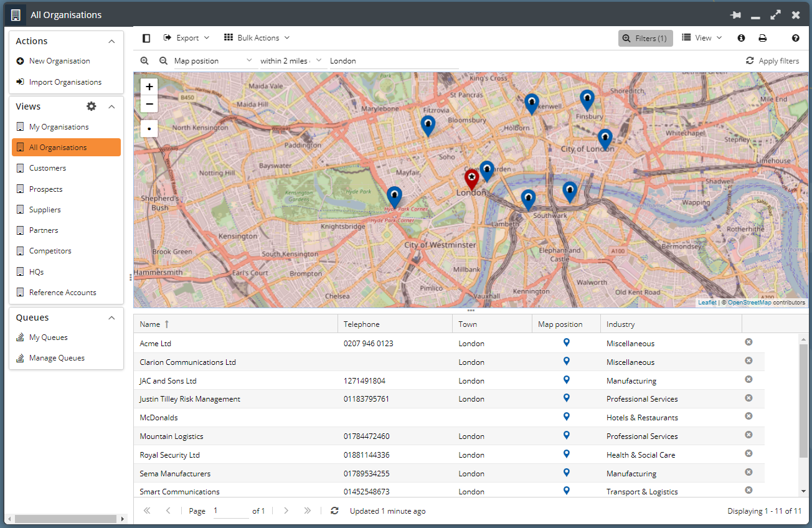Screen dimensions: 812x528
Task: Click map position pin for Acme Ltd
Action: pyautogui.click(x=566, y=342)
